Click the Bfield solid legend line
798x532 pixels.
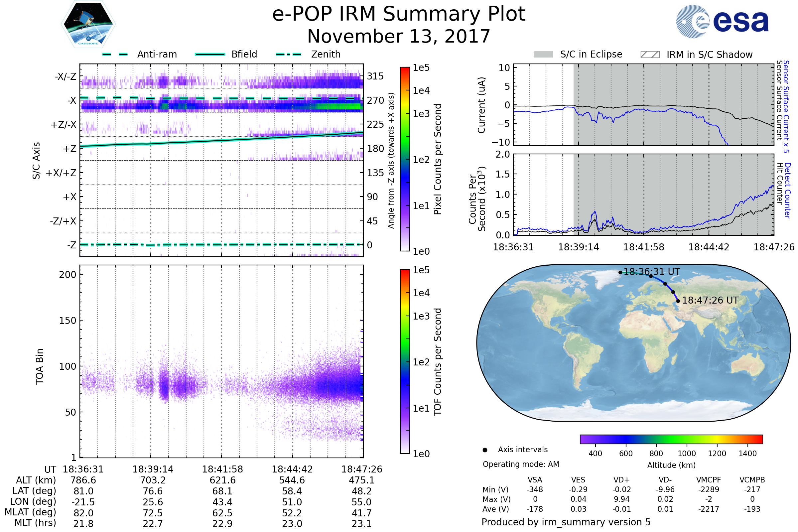(210, 54)
